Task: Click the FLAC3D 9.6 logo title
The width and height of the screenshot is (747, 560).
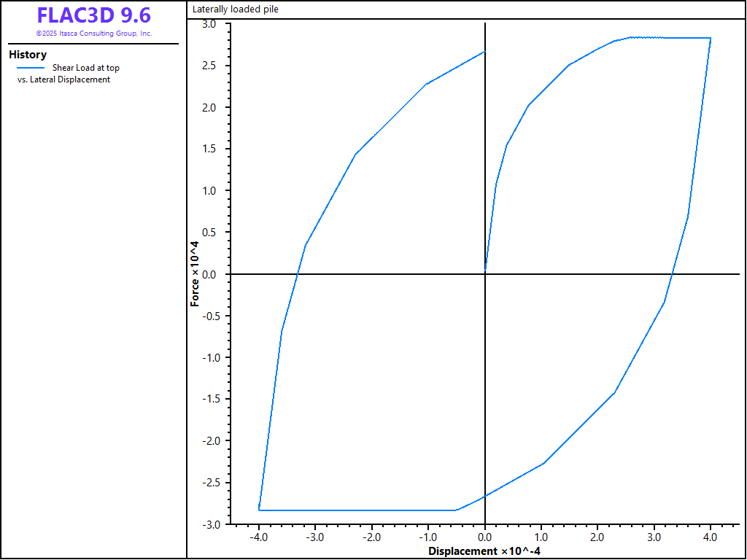Action: point(93,15)
